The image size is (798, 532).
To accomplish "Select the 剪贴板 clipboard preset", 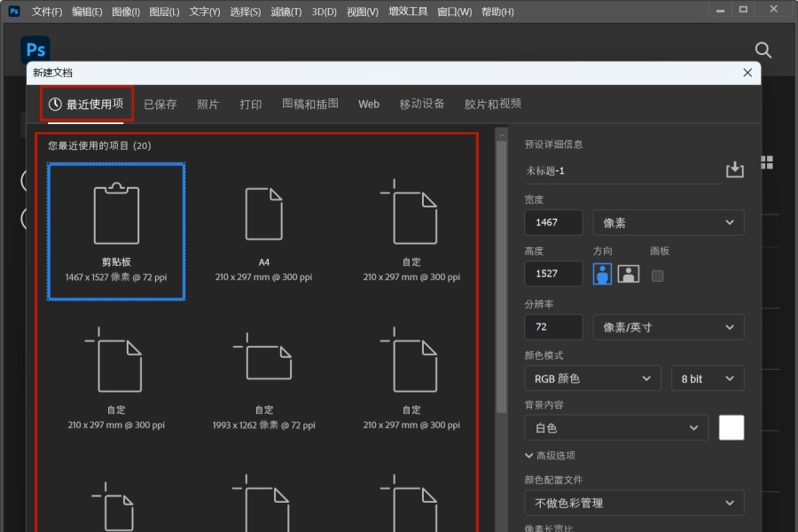I will click(x=116, y=231).
